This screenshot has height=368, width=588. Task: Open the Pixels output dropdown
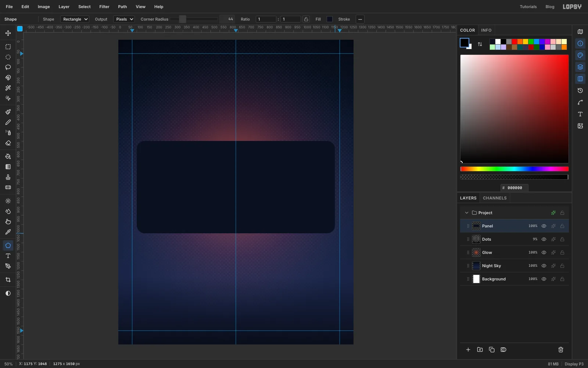tap(124, 19)
